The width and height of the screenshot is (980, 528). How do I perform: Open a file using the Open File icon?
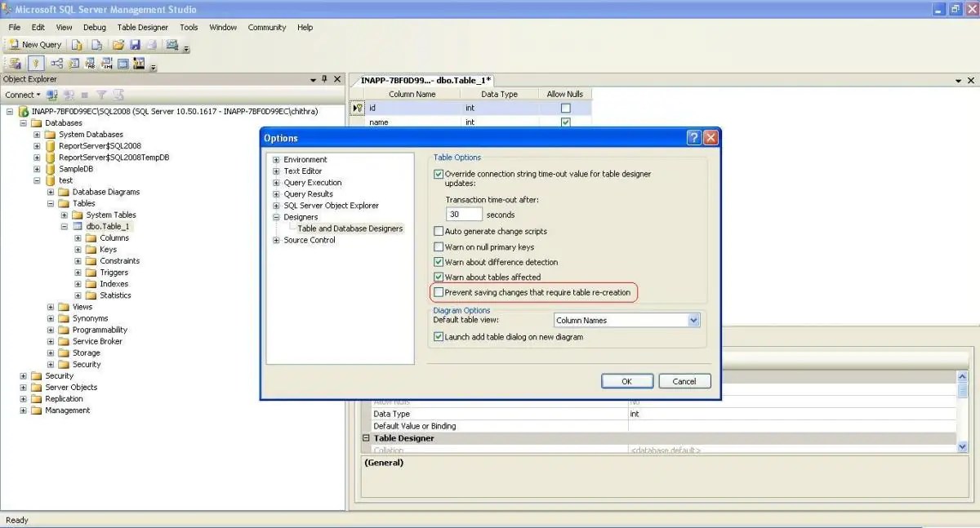coord(119,45)
